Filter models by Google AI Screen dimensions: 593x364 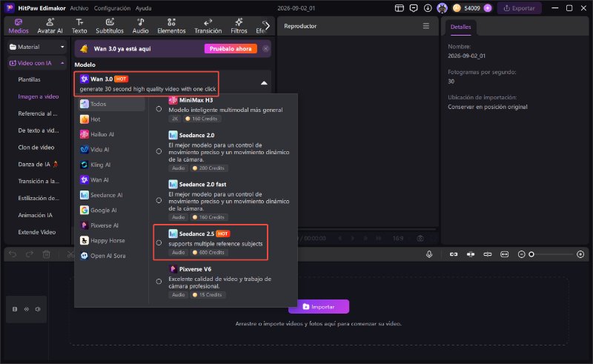point(112,210)
